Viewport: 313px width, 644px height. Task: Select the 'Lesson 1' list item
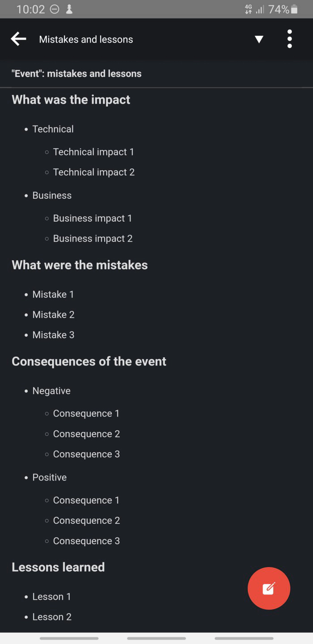coord(51,597)
